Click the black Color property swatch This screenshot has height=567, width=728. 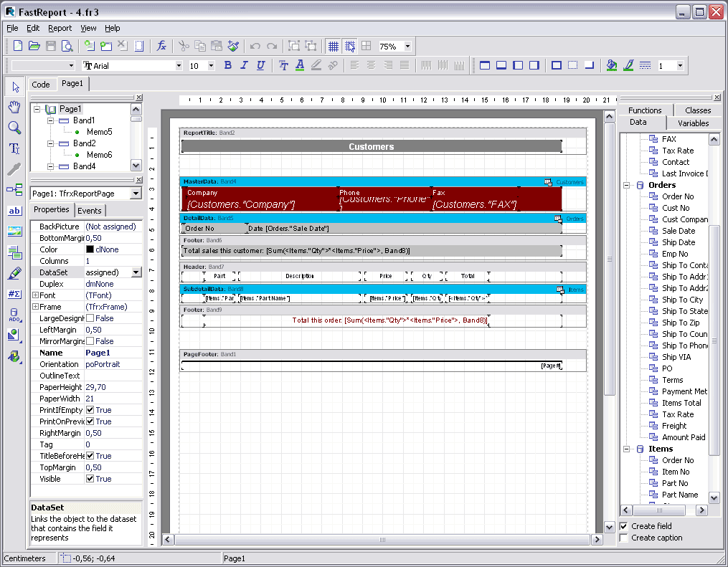[x=90, y=249]
